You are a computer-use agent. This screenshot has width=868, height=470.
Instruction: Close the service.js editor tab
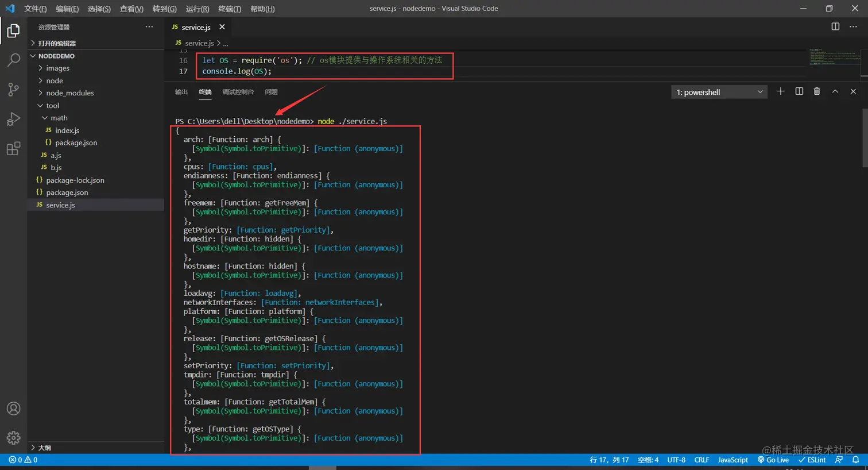click(x=222, y=27)
